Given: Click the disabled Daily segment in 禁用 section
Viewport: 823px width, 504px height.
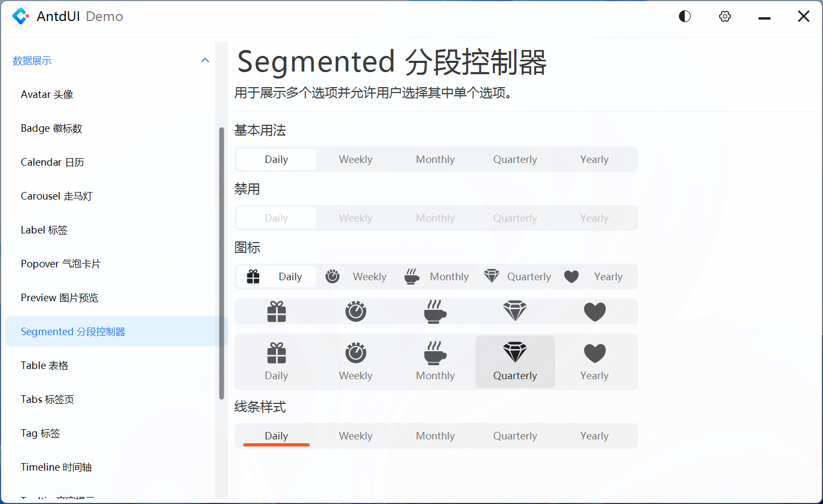Looking at the screenshot, I should (276, 218).
